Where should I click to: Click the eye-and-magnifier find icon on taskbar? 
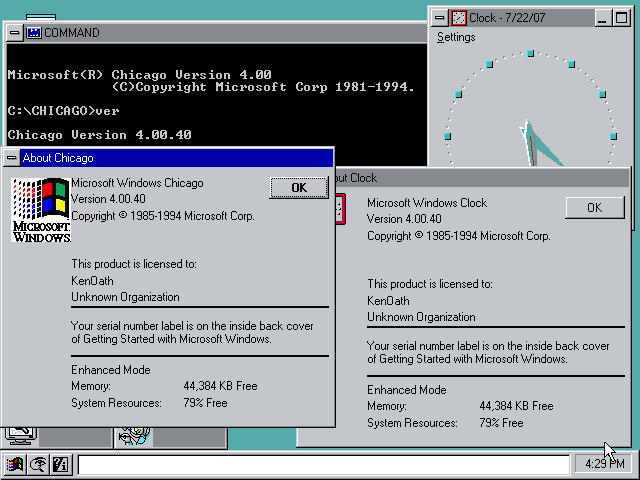[x=38, y=464]
